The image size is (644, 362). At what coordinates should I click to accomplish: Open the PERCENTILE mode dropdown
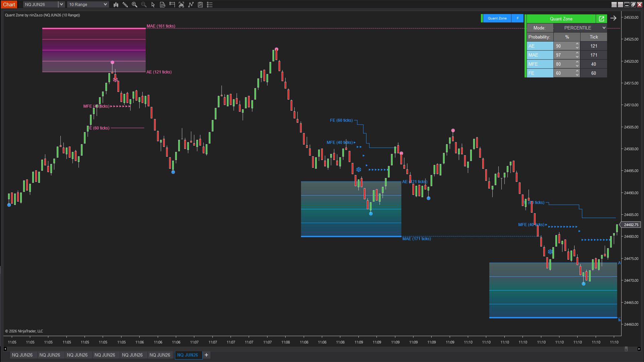coord(580,28)
